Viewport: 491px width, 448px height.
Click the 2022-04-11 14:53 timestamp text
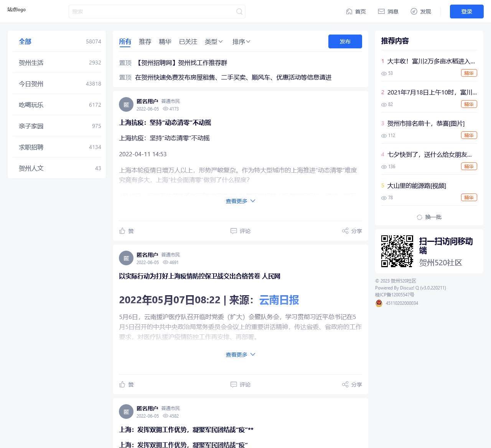(x=143, y=154)
